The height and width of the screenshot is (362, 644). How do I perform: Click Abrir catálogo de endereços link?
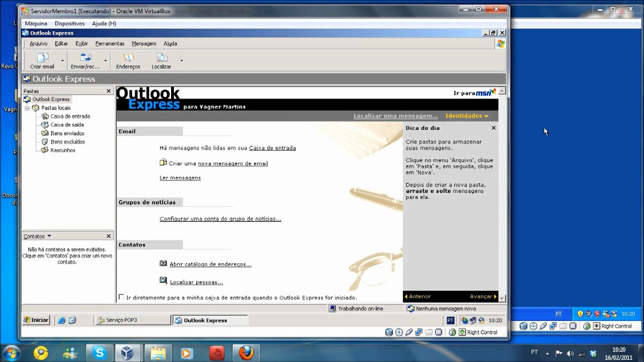pyautogui.click(x=210, y=264)
